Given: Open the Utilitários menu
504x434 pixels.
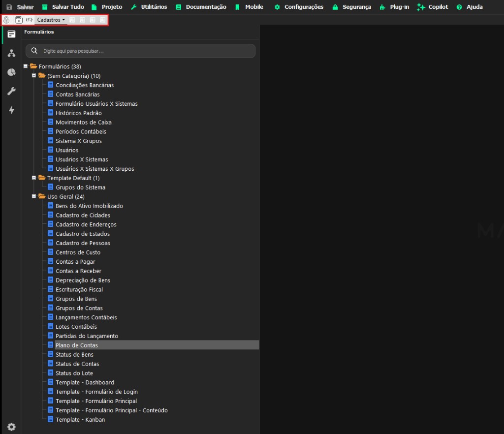Looking at the screenshot, I should click(149, 7).
